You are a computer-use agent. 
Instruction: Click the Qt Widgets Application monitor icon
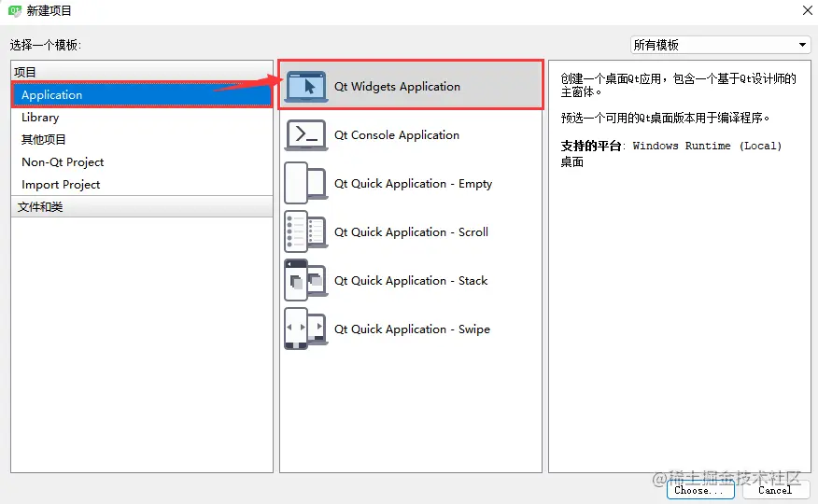[306, 87]
